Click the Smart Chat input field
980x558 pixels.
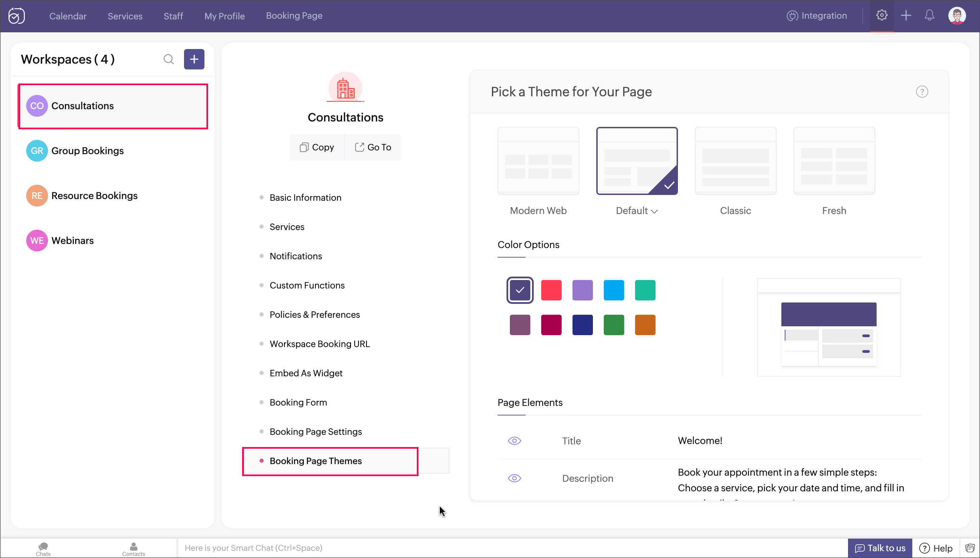(x=498, y=548)
